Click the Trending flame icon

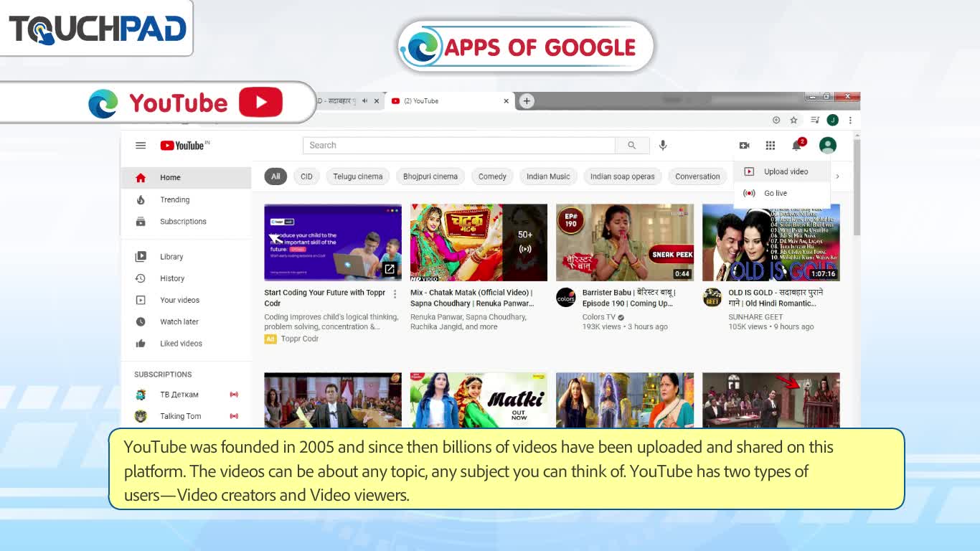(141, 200)
